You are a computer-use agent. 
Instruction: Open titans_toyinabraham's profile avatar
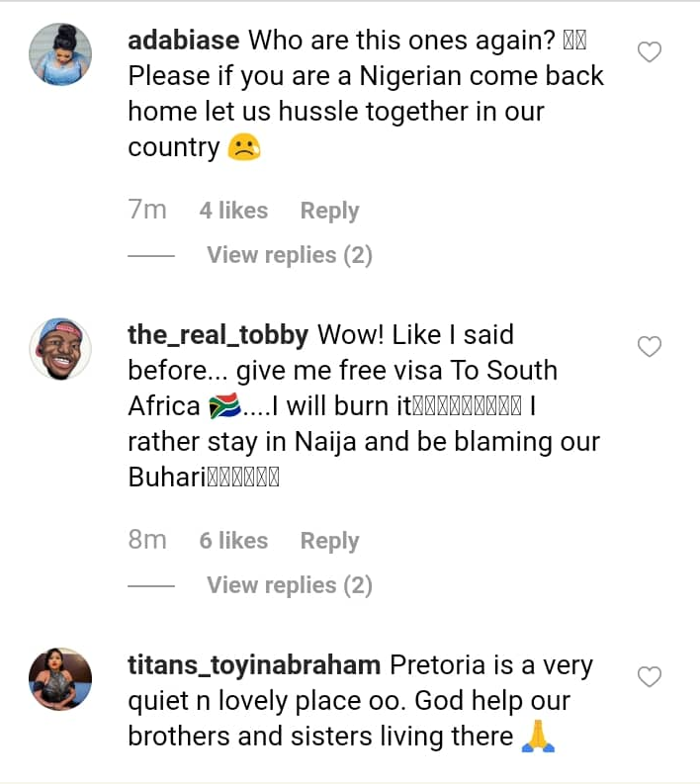60,679
